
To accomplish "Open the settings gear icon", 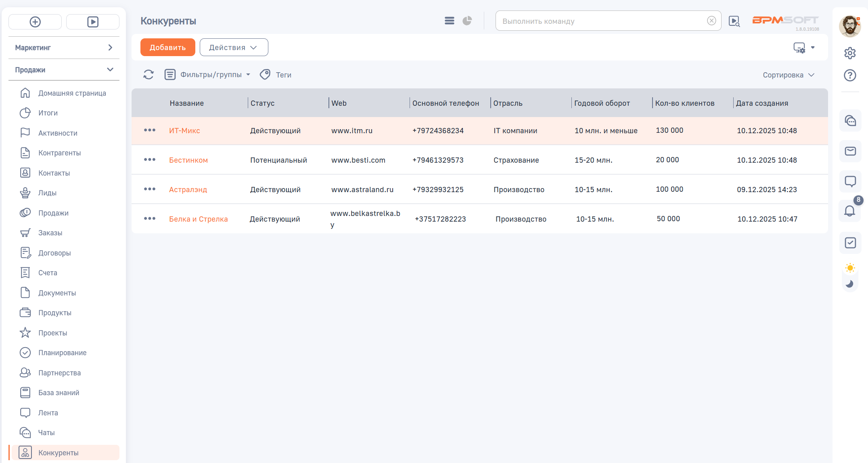I will [x=850, y=53].
